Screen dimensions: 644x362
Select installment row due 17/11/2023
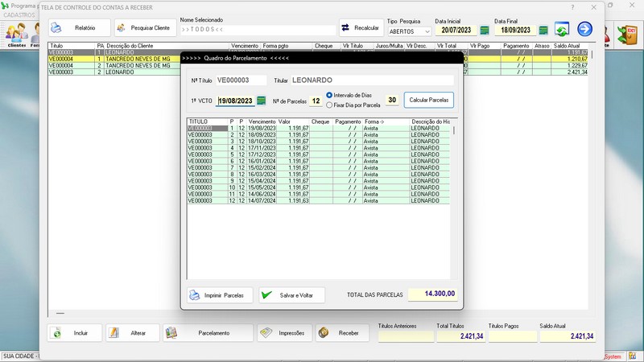pos(262,148)
